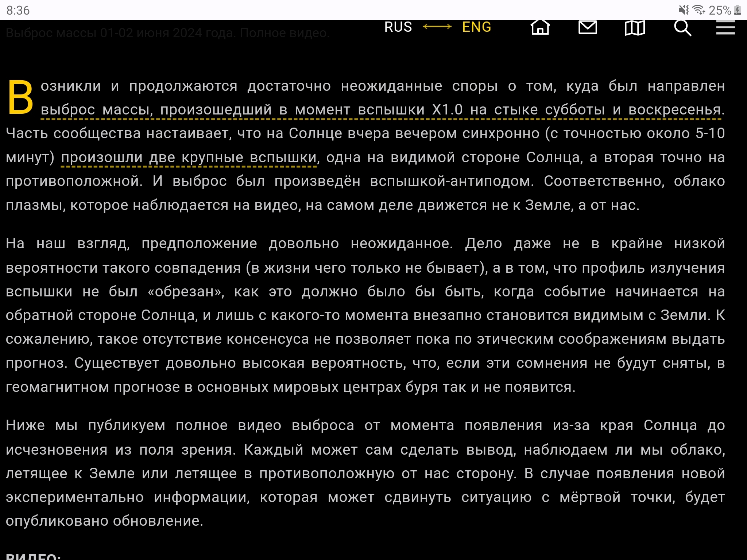Click the clock showing 8:36
747x560 pixels.
click(18, 10)
